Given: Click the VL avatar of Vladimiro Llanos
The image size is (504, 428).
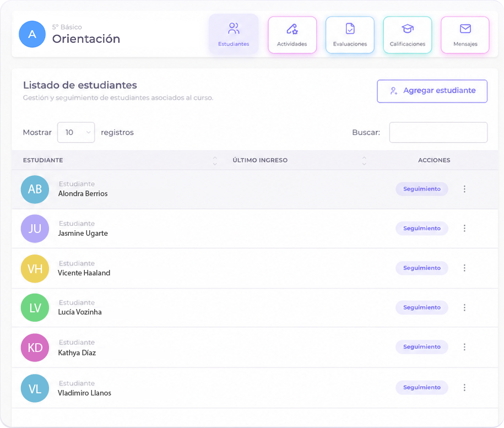Looking at the screenshot, I should (x=35, y=388).
